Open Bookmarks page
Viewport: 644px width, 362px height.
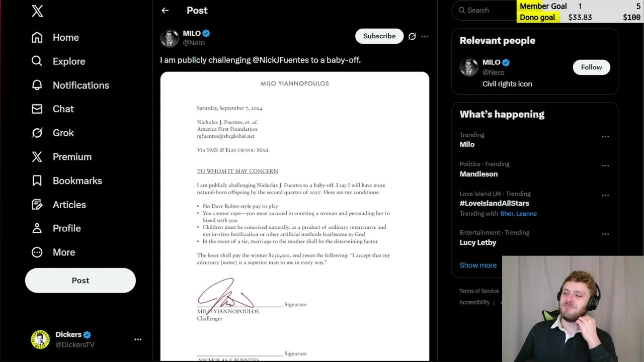[67, 181]
